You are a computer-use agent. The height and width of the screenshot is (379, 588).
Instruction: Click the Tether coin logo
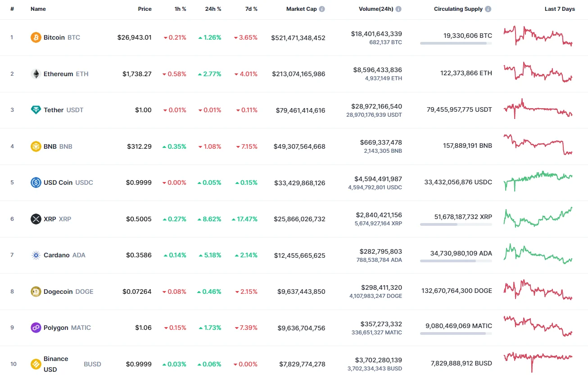pos(35,110)
